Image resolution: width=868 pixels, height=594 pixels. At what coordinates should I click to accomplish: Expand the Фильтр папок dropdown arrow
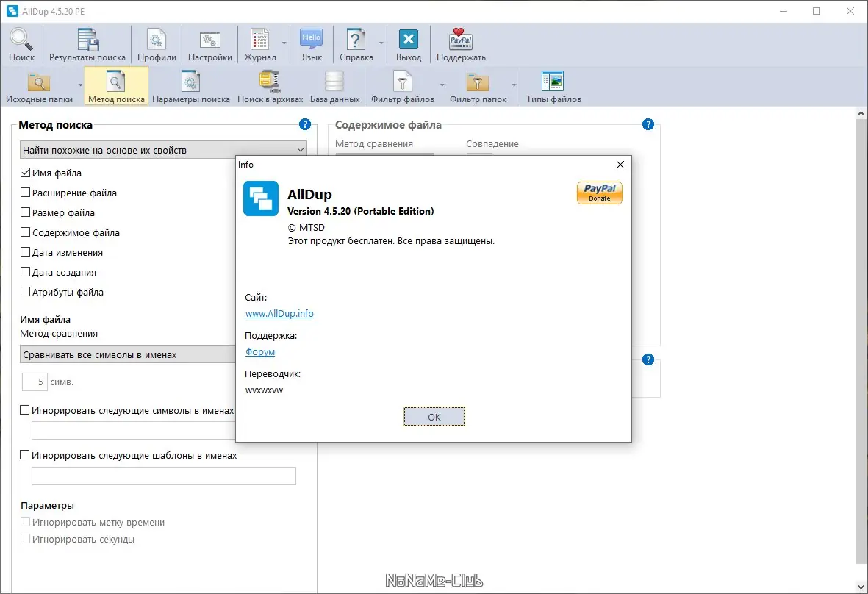(x=514, y=85)
